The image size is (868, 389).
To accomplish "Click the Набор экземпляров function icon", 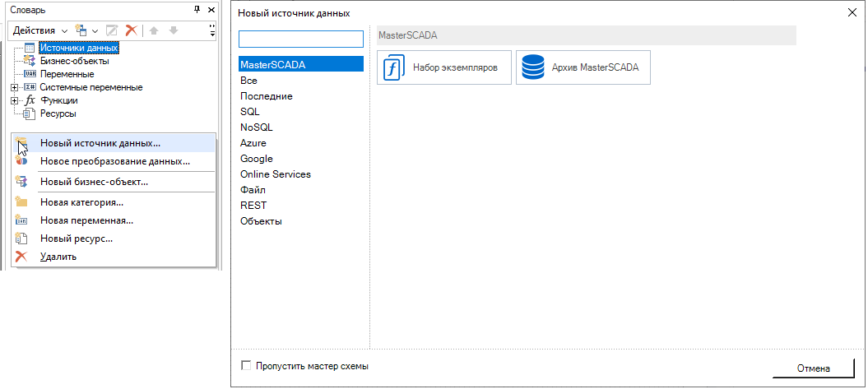I will [x=393, y=67].
